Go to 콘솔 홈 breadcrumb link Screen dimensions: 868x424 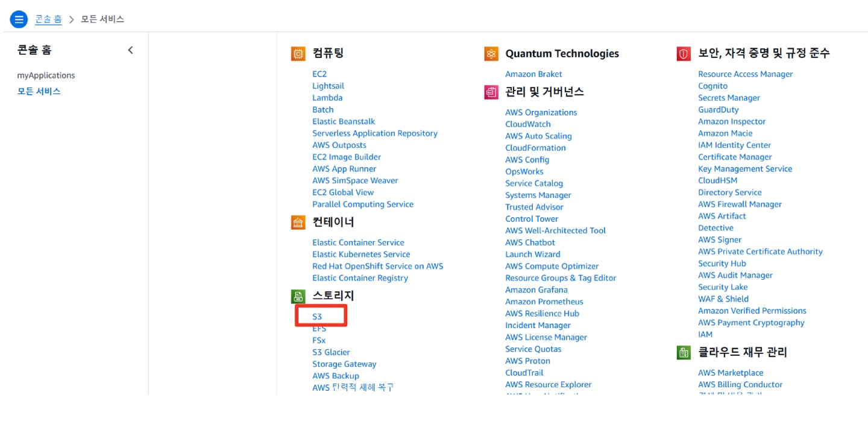pos(48,19)
